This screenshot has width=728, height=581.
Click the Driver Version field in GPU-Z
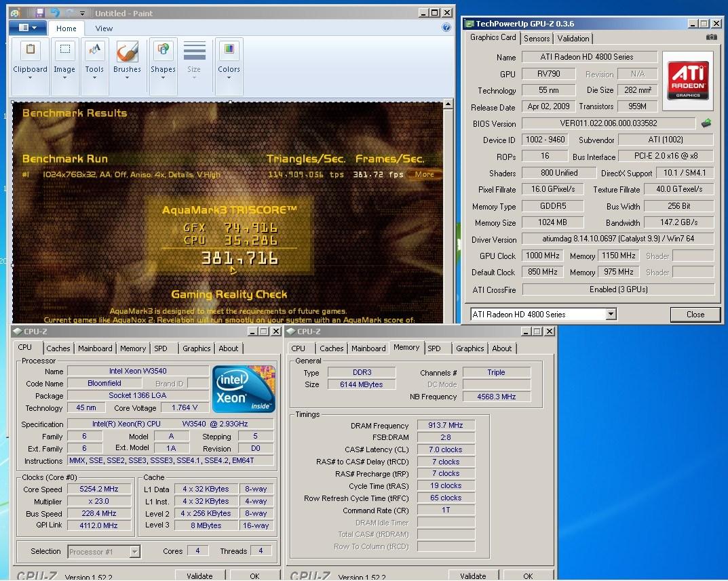[618, 239]
